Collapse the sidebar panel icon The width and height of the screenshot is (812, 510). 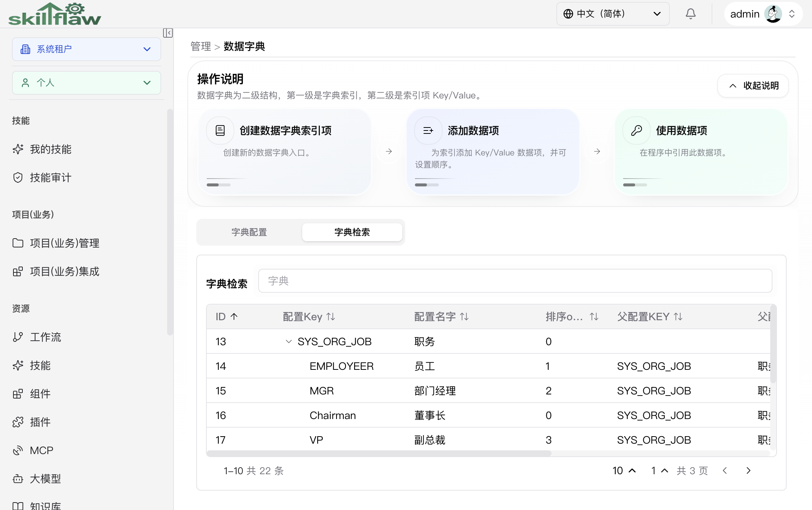(x=168, y=33)
